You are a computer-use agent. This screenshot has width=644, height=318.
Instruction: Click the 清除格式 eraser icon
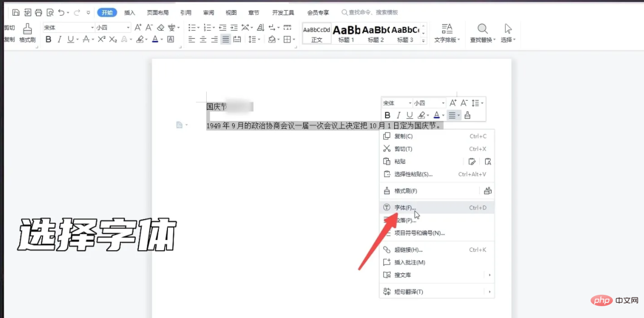pyautogui.click(x=162, y=27)
